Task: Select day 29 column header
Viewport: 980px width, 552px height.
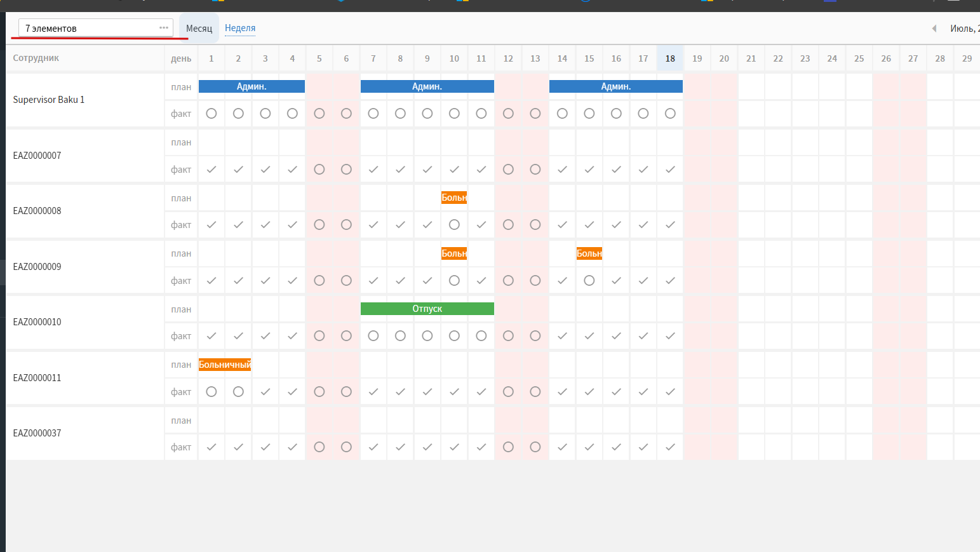Action: pyautogui.click(x=967, y=58)
